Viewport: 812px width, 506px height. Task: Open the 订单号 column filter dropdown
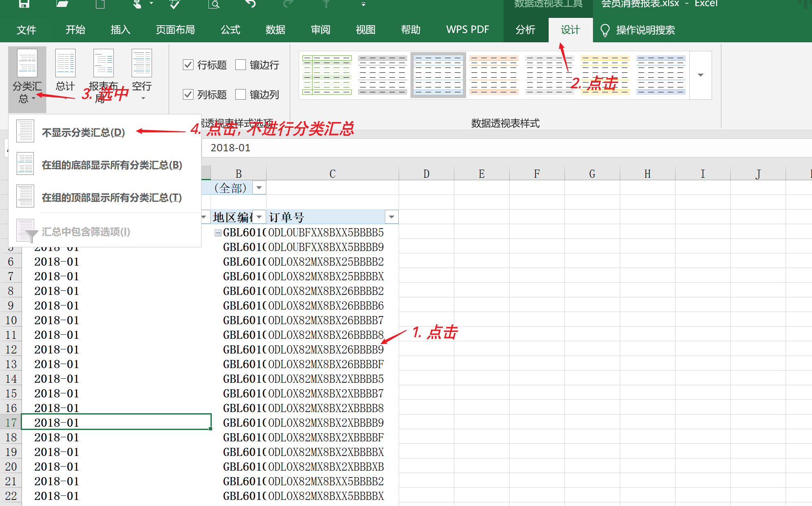pyautogui.click(x=391, y=217)
